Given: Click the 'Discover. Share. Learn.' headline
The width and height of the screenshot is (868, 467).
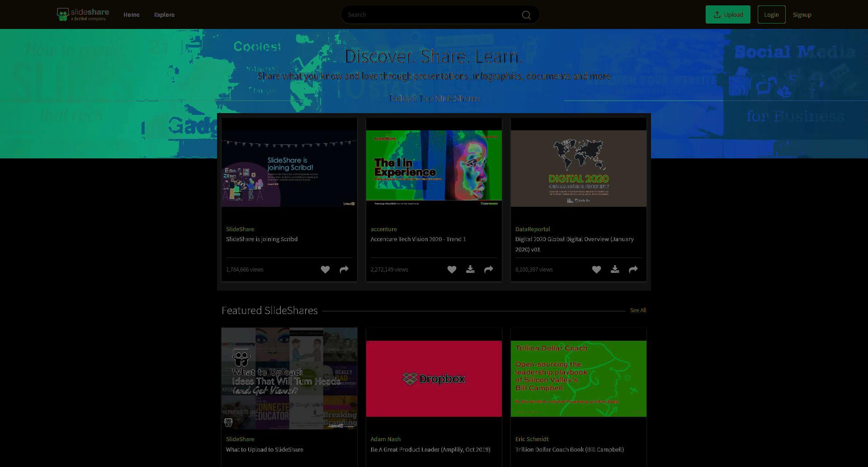Looking at the screenshot, I should click(x=434, y=56).
